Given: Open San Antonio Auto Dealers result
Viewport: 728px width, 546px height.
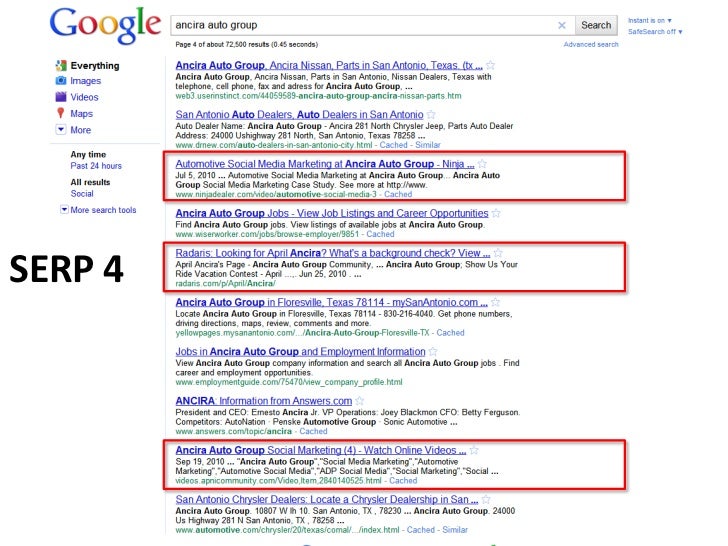Looking at the screenshot, I should 299,115.
